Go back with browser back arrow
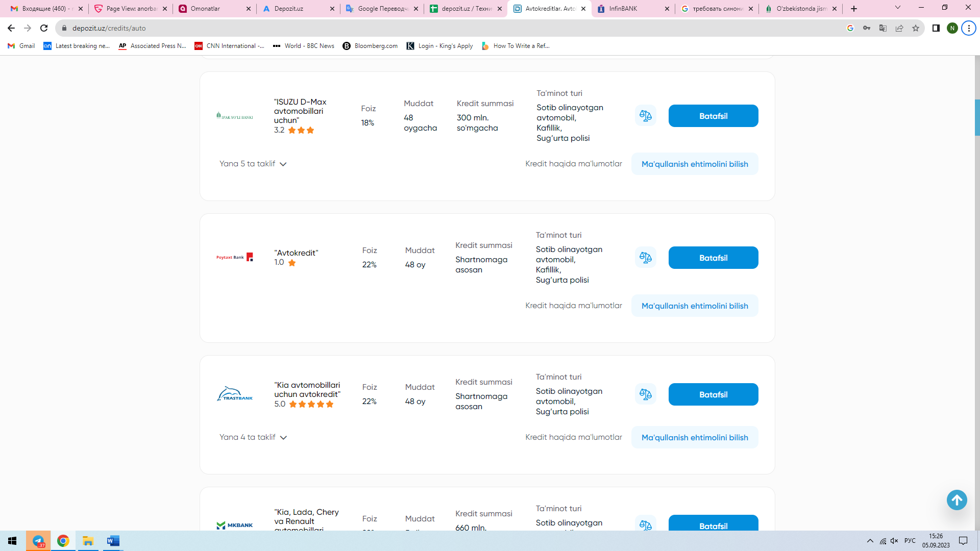Viewport: 980px width, 551px height. pos(11,28)
